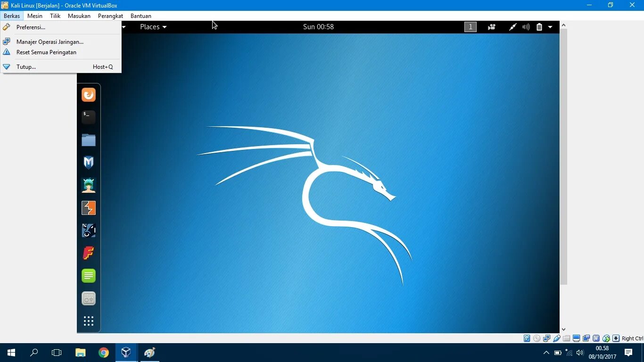
Task: Select Tutup... to close the VM
Action: tap(61, 67)
